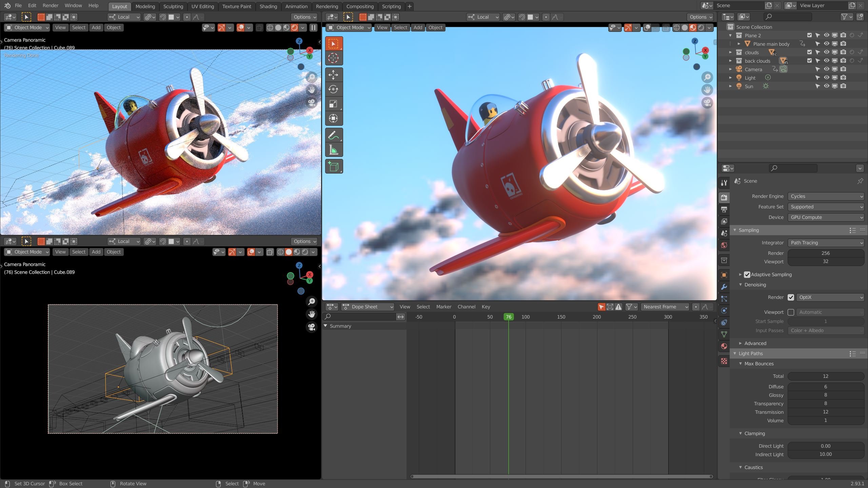Hide the clouds collection in the outliner
Viewport: 868px width, 488px height.
(827, 52)
